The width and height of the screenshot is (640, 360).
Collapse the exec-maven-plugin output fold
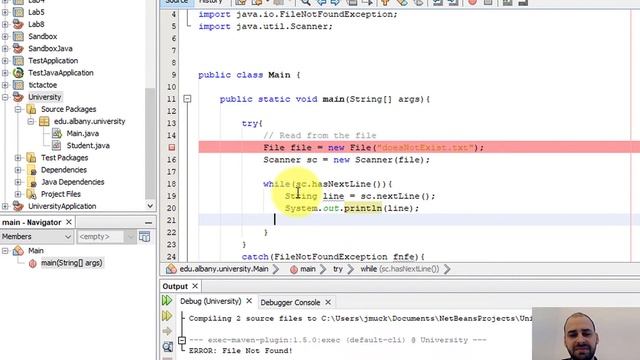point(182,340)
